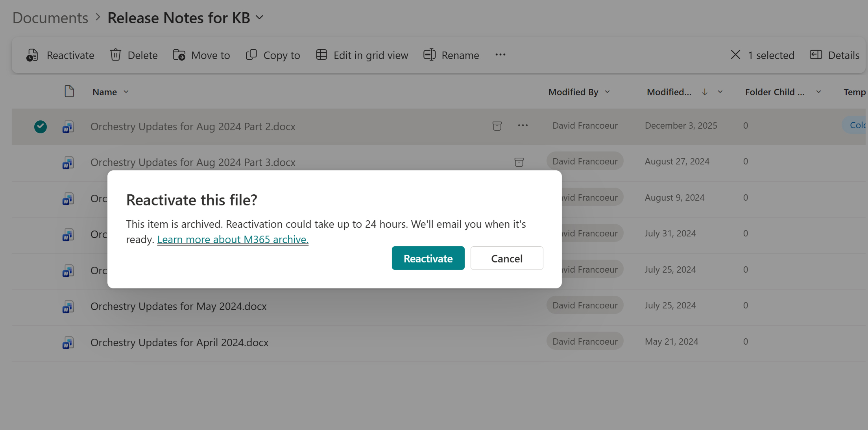Click the Word icon next to Orchestry Updates for May 2024
The width and height of the screenshot is (868, 430).
[68, 307]
